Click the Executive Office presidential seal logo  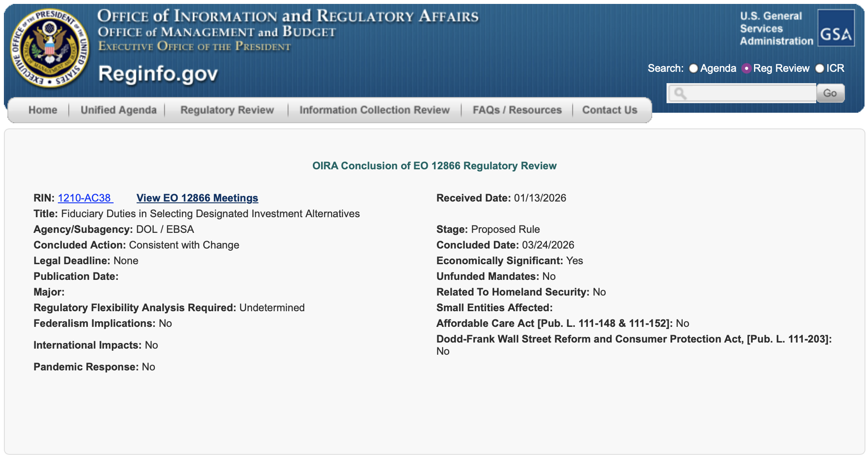pyautogui.click(x=50, y=48)
